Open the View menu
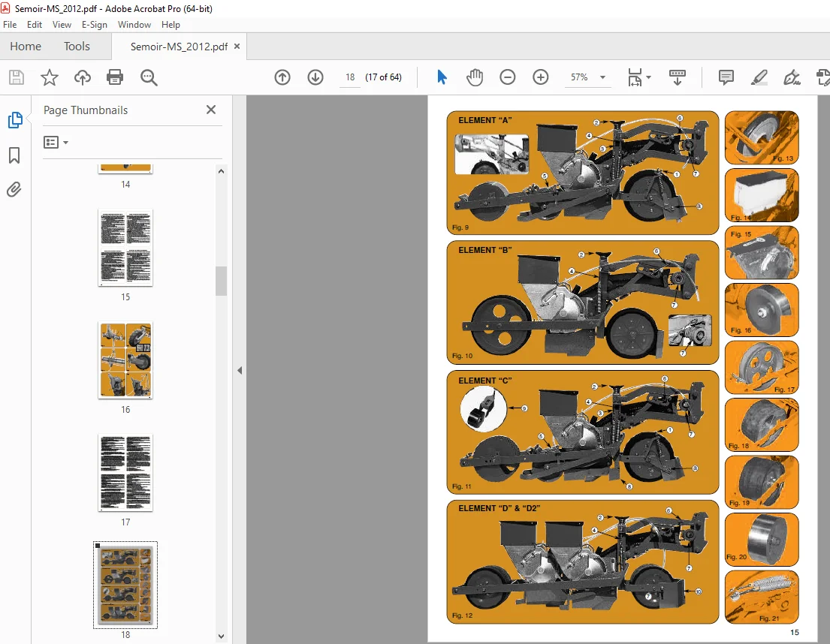Screen dimensions: 830x644 62,24
